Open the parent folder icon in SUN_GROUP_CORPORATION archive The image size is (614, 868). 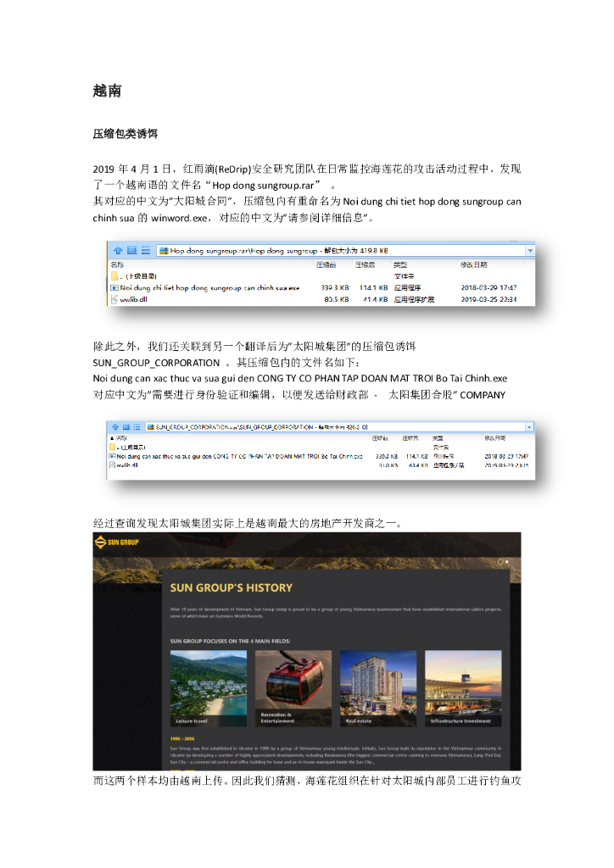[x=113, y=448]
